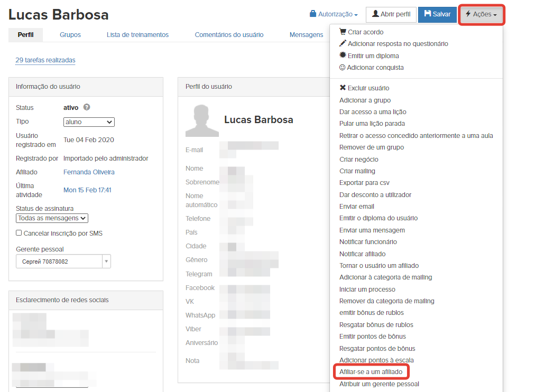Click the pencil icon for Adicionar resposta no questionário
This screenshot has width=554, height=392.
343,43
